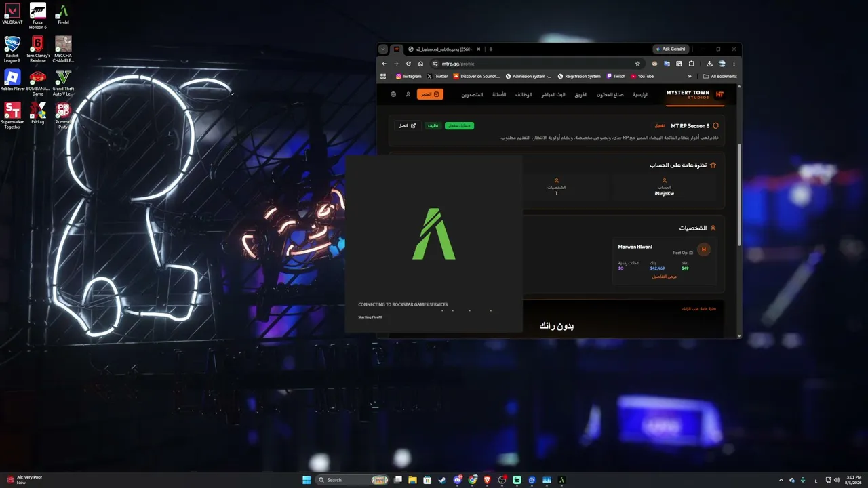Open the Discover on SoundCloud bookmark
868x488 pixels.
(477, 77)
